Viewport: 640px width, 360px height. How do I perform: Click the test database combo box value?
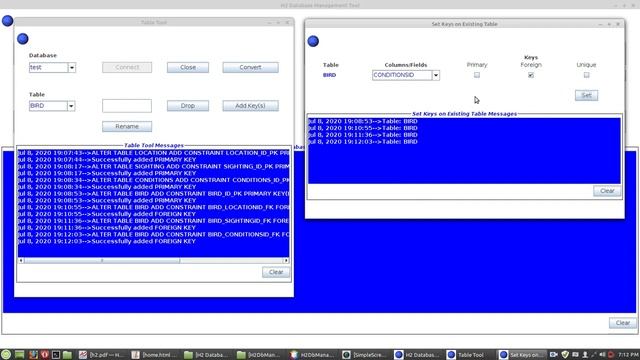tap(49, 67)
